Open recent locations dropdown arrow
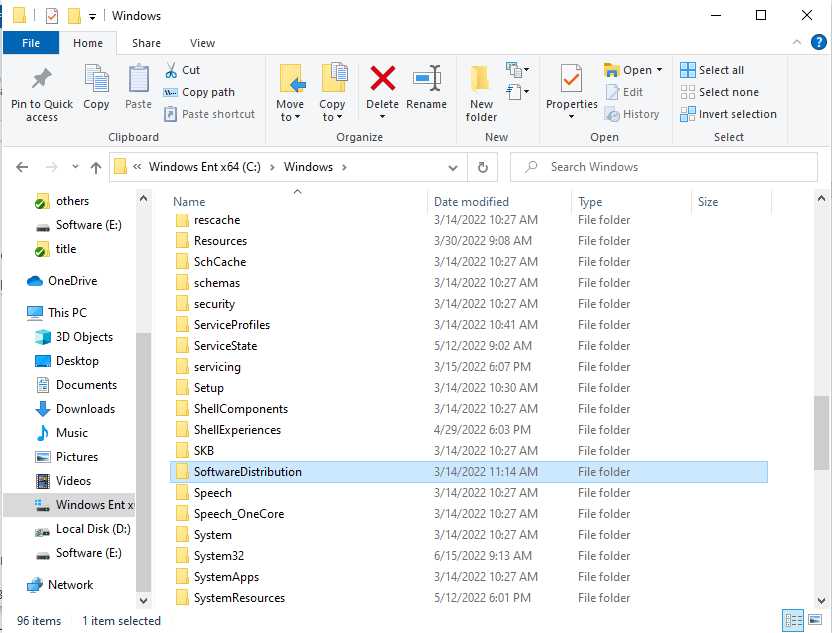 tap(75, 167)
